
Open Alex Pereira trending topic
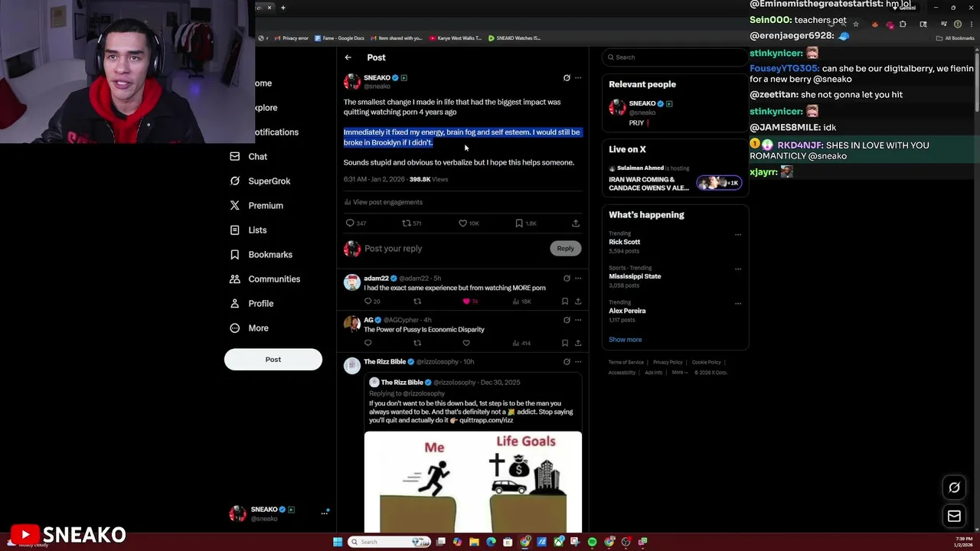[627, 311]
